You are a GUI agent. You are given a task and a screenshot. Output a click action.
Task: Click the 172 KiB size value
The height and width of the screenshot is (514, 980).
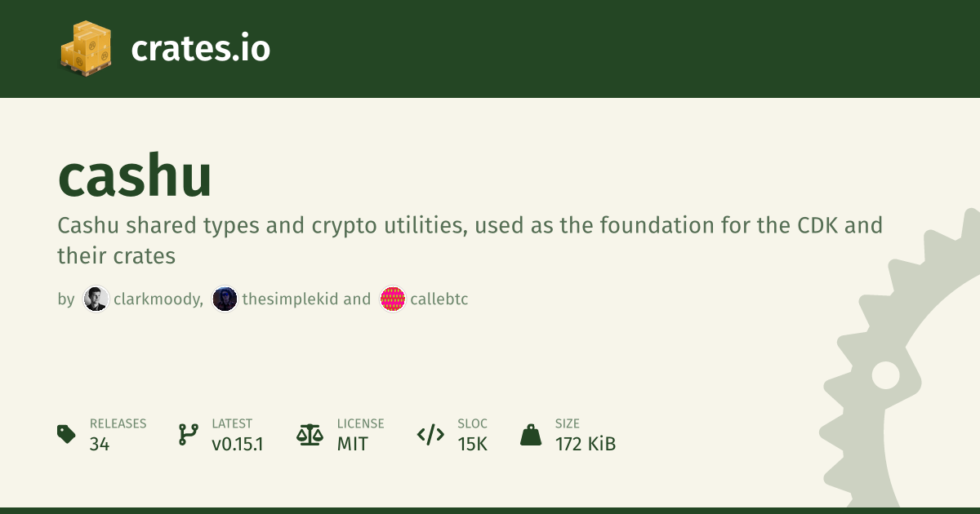pos(586,444)
